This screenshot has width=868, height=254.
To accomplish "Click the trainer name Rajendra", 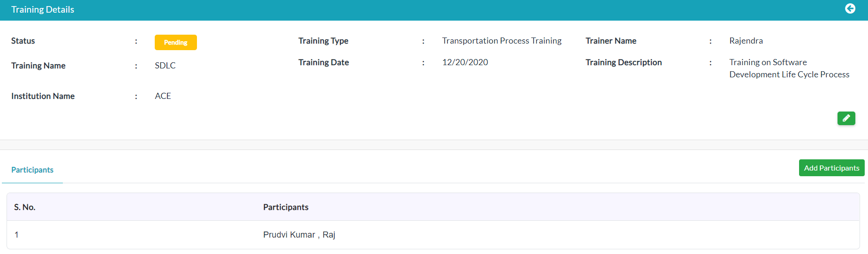I will [746, 41].
